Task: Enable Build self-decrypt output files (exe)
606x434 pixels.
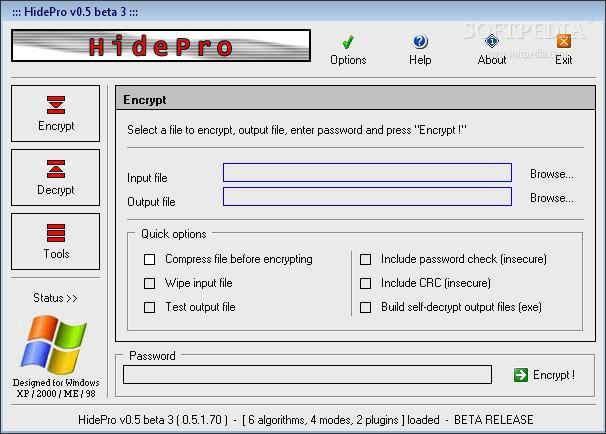Action: click(365, 307)
